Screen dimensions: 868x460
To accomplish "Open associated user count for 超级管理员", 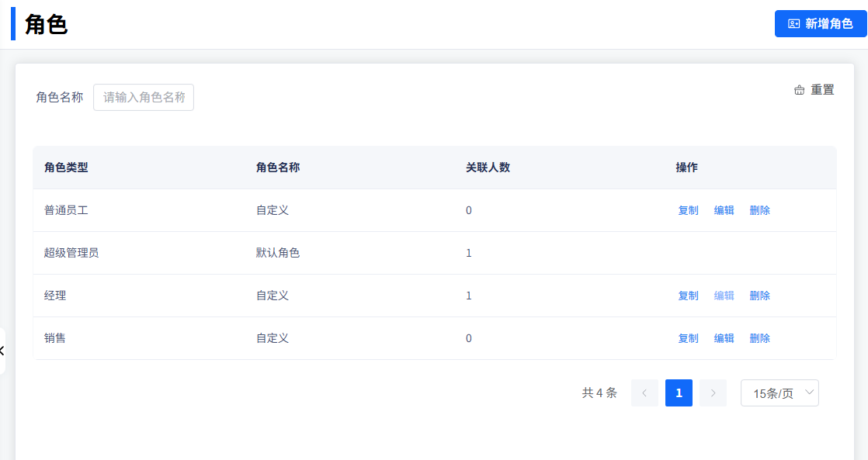I will pos(469,253).
